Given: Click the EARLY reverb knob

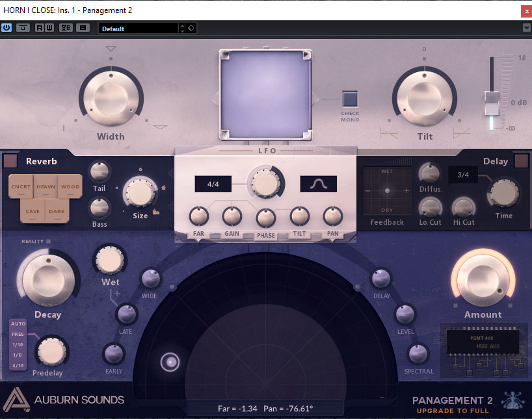Looking at the screenshot, I should [x=114, y=354].
